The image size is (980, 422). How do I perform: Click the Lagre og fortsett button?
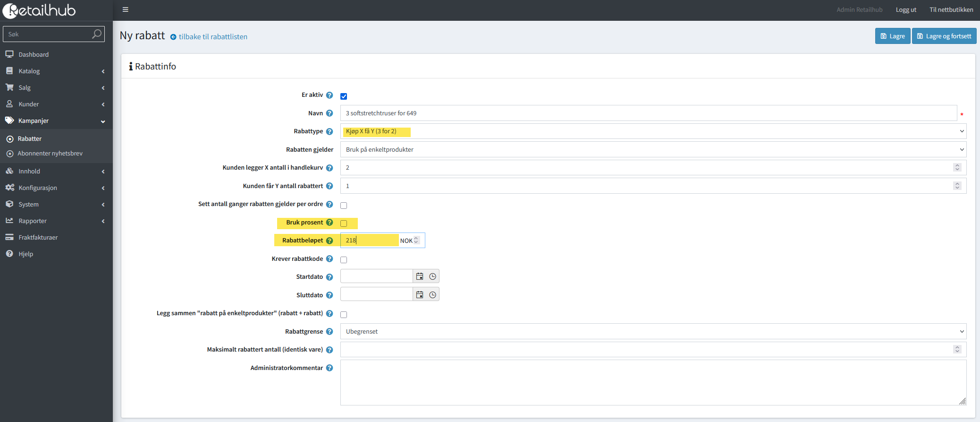pos(944,36)
